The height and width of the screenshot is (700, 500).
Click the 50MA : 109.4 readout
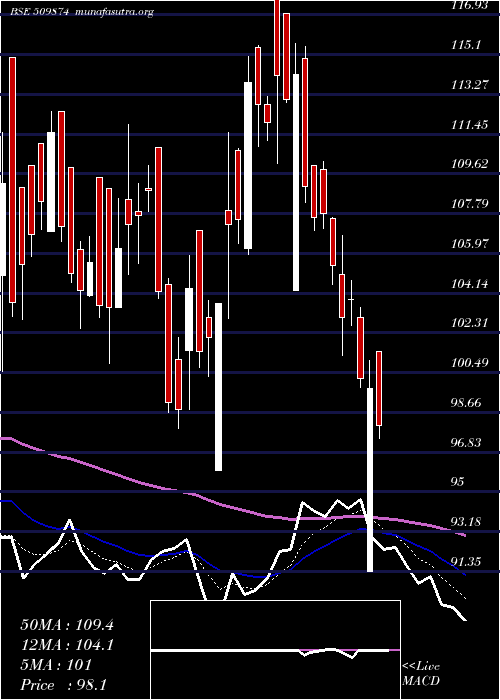[67, 625]
